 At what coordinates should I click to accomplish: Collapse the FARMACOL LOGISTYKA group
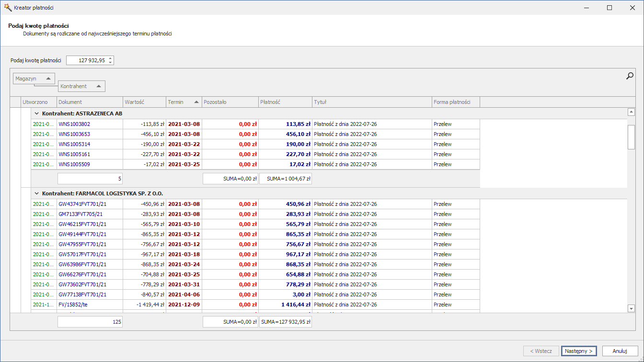(x=36, y=193)
